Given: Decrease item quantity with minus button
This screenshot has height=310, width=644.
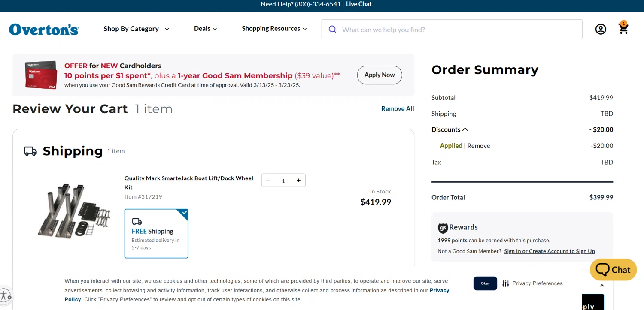Looking at the screenshot, I should [268, 181].
